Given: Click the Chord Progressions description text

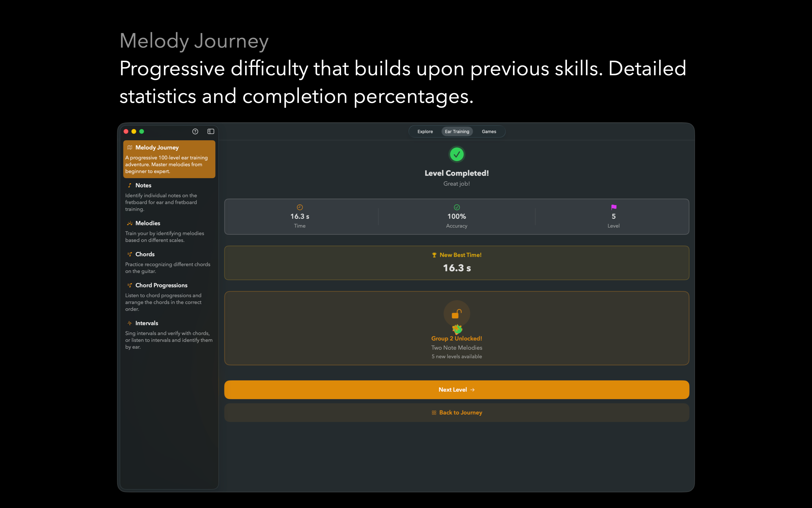Looking at the screenshot, I should tap(164, 302).
